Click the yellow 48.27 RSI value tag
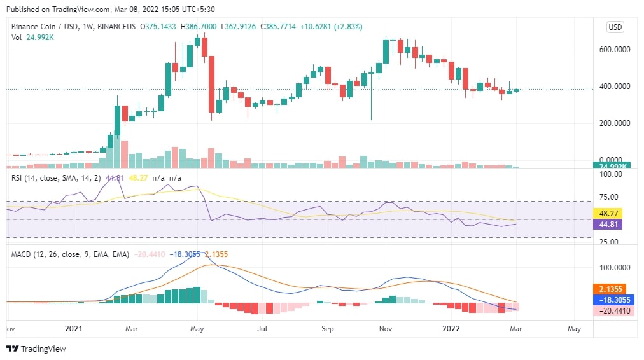The image size is (644, 360). click(x=606, y=214)
